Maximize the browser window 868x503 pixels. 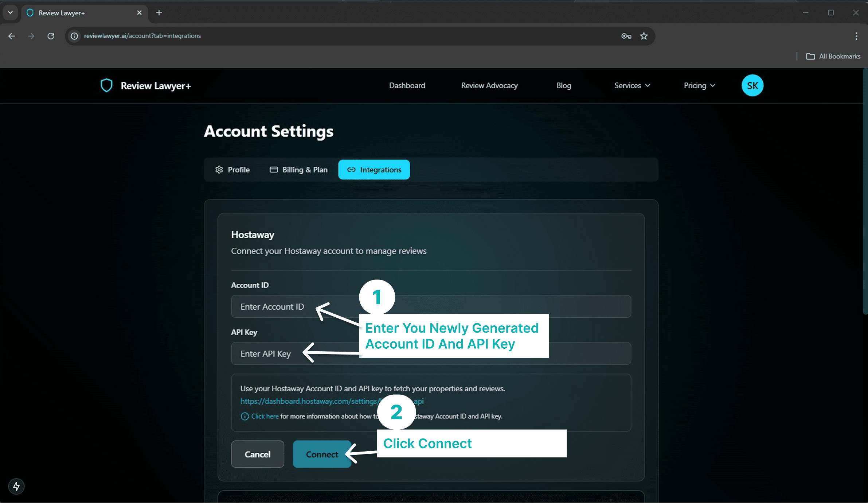tap(831, 13)
